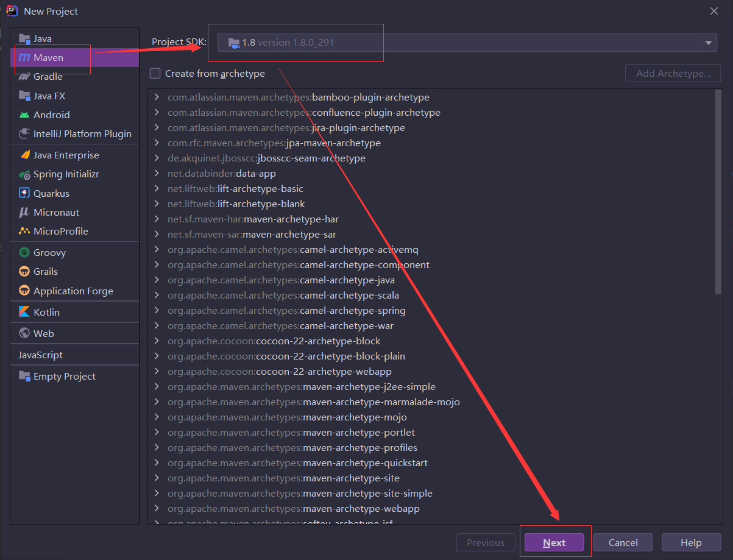This screenshot has width=733, height=560.
Task: Click the Grails project icon
Action: pos(24,272)
